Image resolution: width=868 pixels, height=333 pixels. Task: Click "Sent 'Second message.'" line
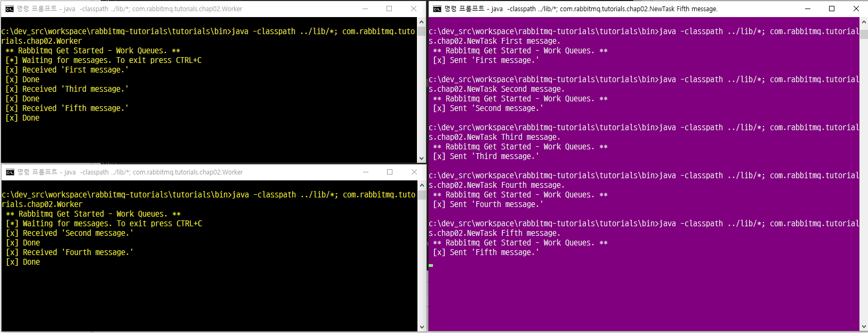(x=488, y=108)
